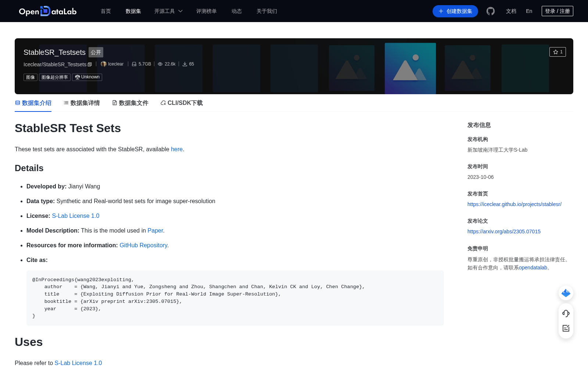Open the customer service headset icon

(x=566, y=314)
